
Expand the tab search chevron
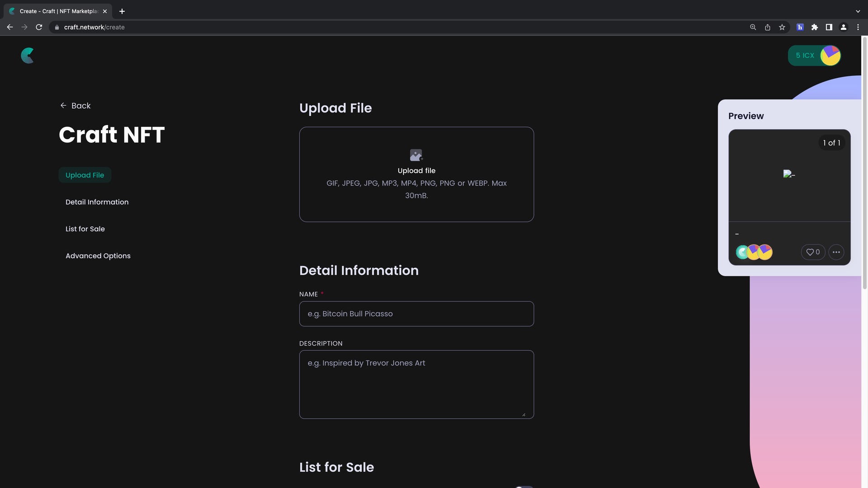coord(858,11)
